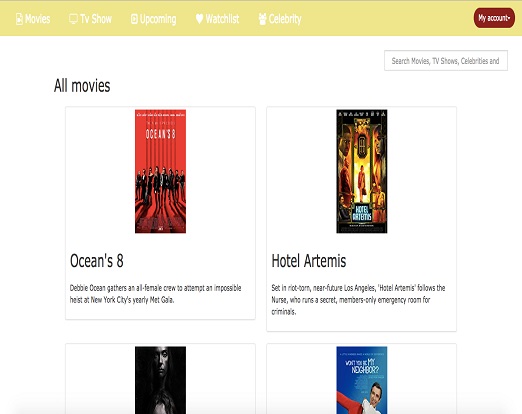Select the Won't You Be My Neighbor poster
This screenshot has width=522, height=414.
[362, 380]
